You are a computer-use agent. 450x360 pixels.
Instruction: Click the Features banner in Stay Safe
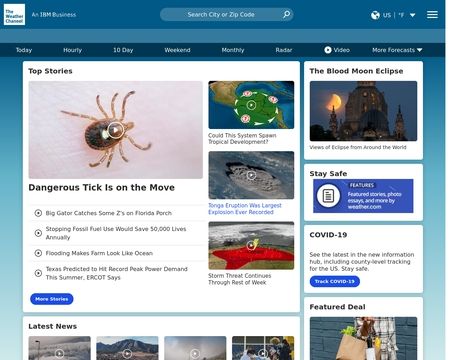[363, 196]
